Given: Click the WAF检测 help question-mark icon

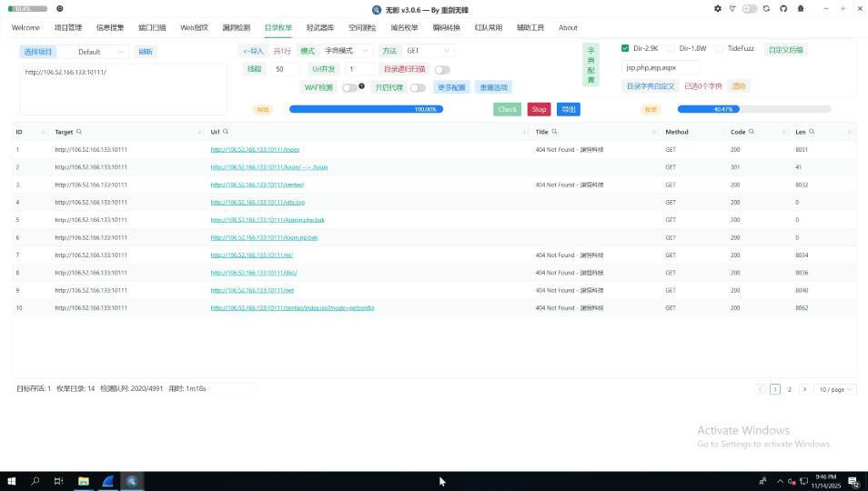Looking at the screenshot, I should point(361,85).
